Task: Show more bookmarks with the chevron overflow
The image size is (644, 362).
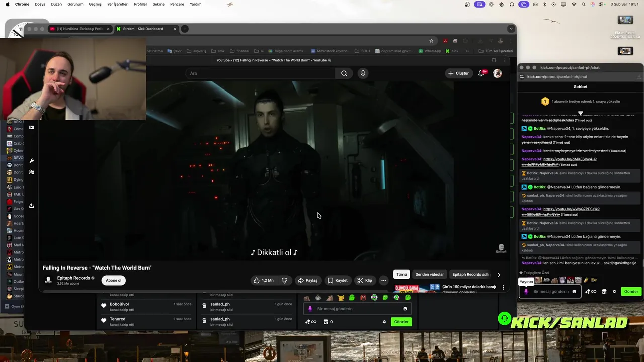Action: tap(467, 51)
